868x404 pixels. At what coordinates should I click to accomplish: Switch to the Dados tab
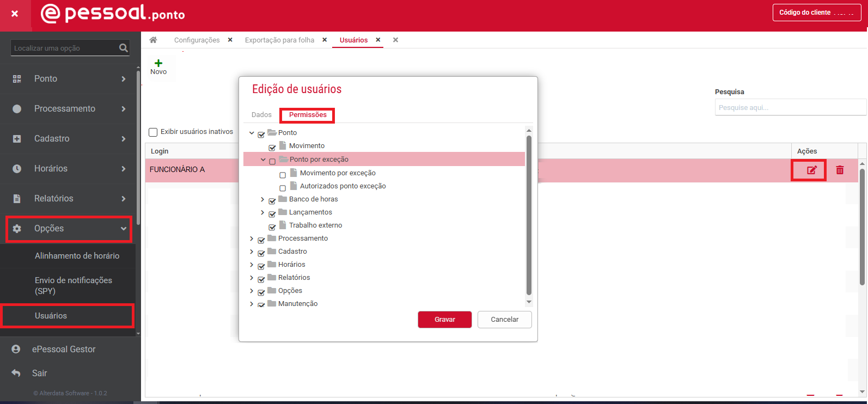pyautogui.click(x=261, y=114)
